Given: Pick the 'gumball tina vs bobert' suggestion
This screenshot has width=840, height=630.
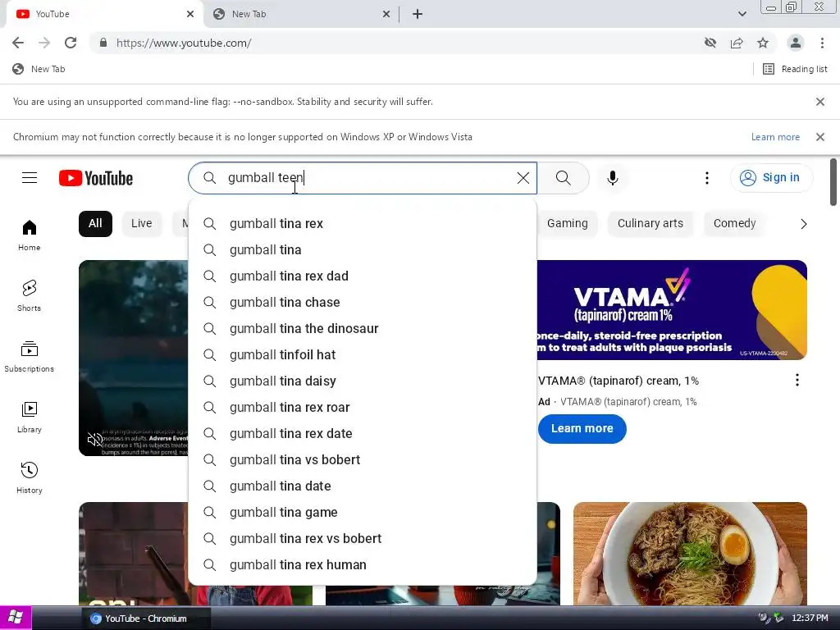Looking at the screenshot, I should [x=363, y=459].
